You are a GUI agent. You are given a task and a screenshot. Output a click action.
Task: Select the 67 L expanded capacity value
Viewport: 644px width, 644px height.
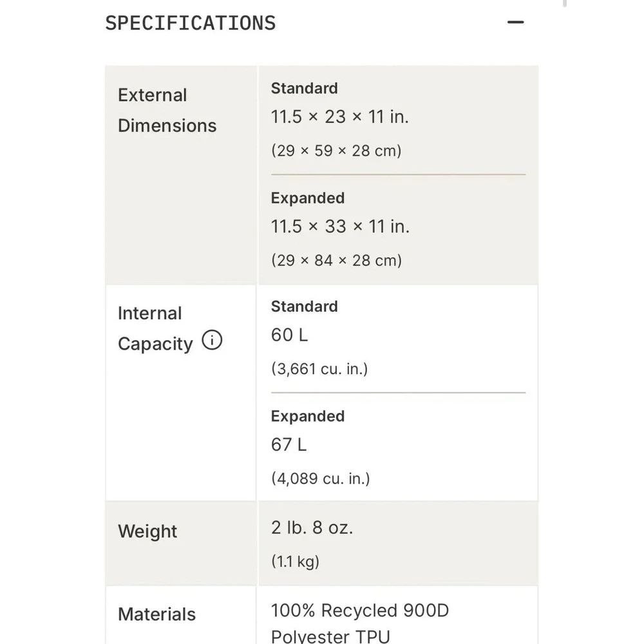coord(289,444)
